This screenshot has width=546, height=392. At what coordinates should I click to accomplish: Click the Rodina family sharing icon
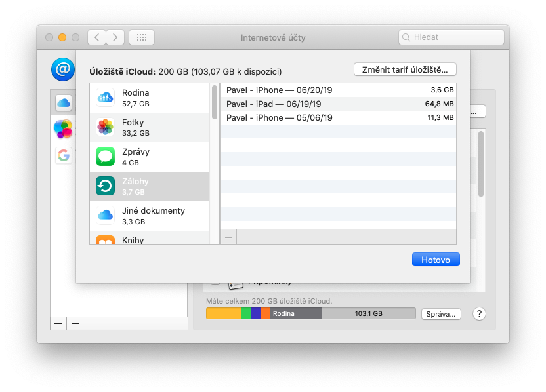click(105, 98)
